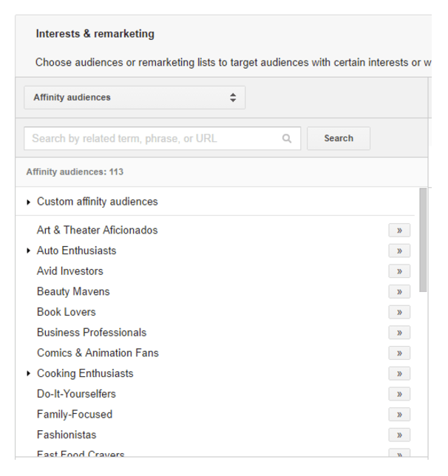Click the magnifier icon in search field
This screenshot has width=448, height=476.
(x=287, y=138)
